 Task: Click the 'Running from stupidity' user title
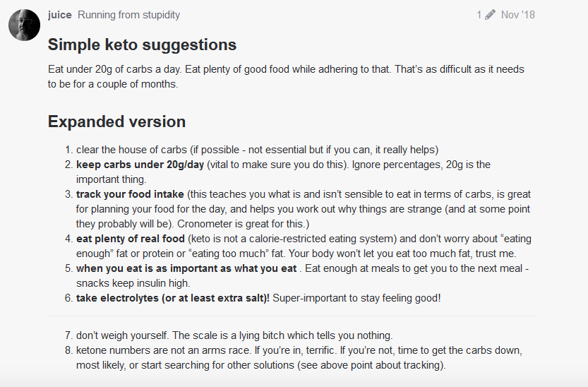point(128,15)
